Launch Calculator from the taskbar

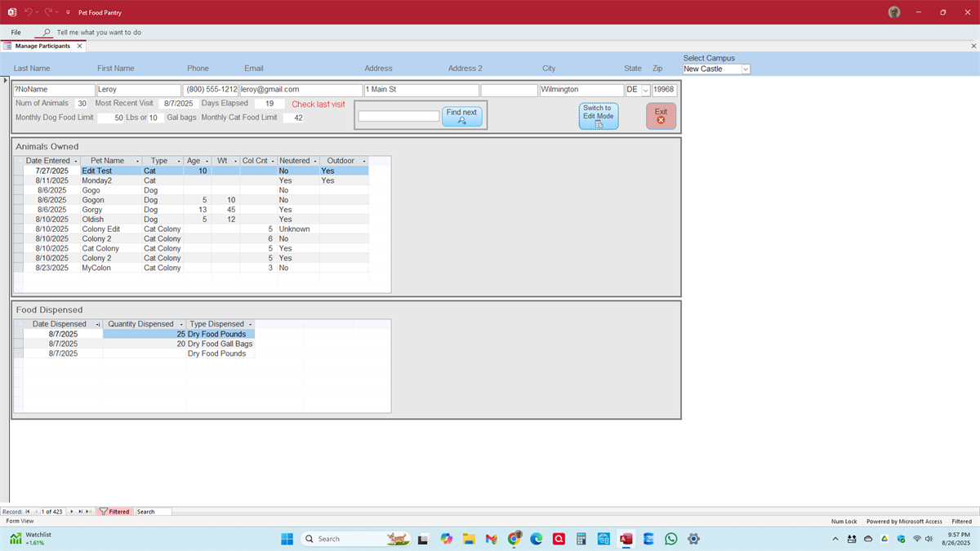[x=581, y=539]
